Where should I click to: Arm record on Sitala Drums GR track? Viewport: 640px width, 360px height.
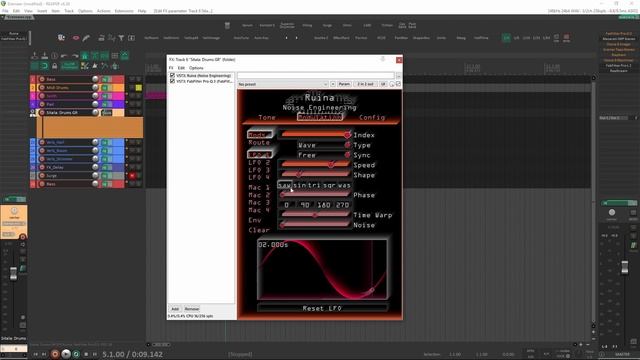pyautogui.click(x=42, y=113)
